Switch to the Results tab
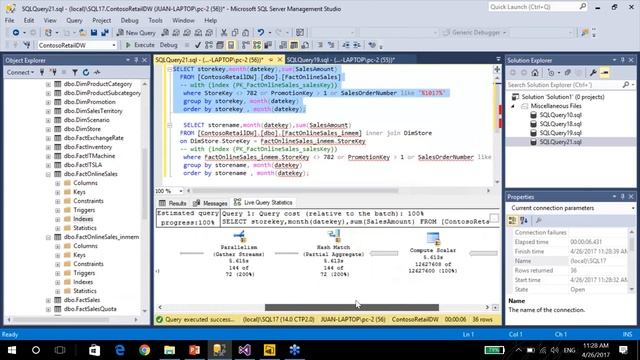The width and height of the screenshot is (640, 360). pyautogui.click(x=173, y=203)
